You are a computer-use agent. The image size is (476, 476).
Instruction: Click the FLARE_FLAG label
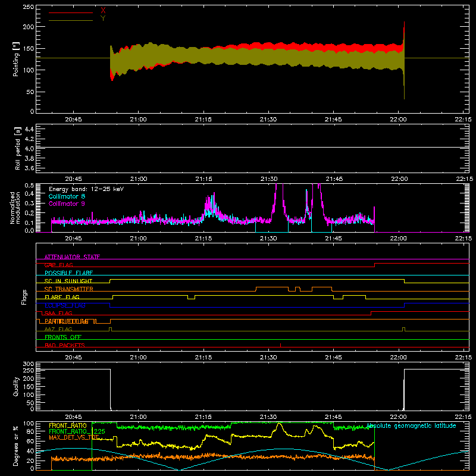62,297
